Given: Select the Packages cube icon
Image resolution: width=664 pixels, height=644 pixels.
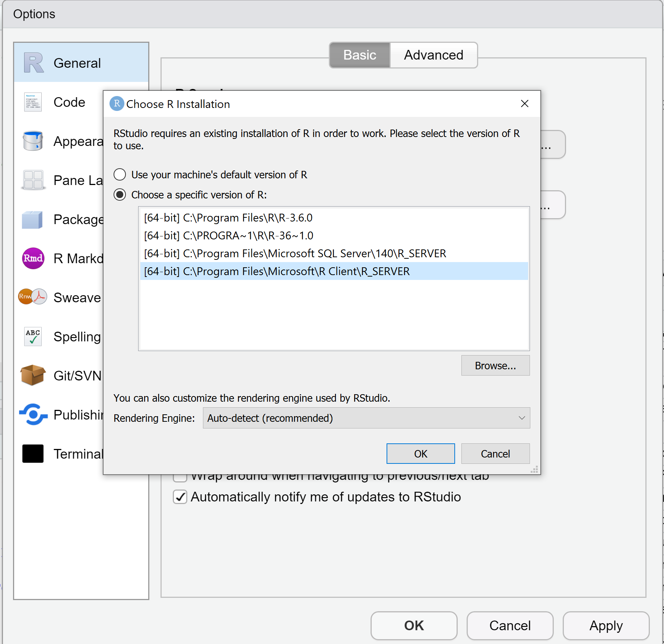Looking at the screenshot, I should click(33, 220).
